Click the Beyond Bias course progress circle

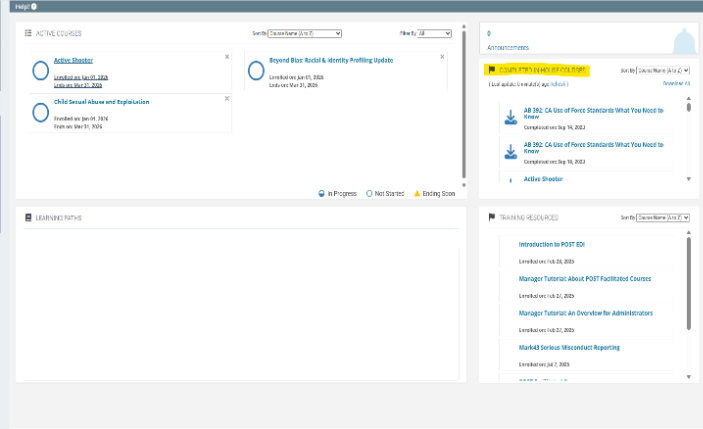coord(256,71)
